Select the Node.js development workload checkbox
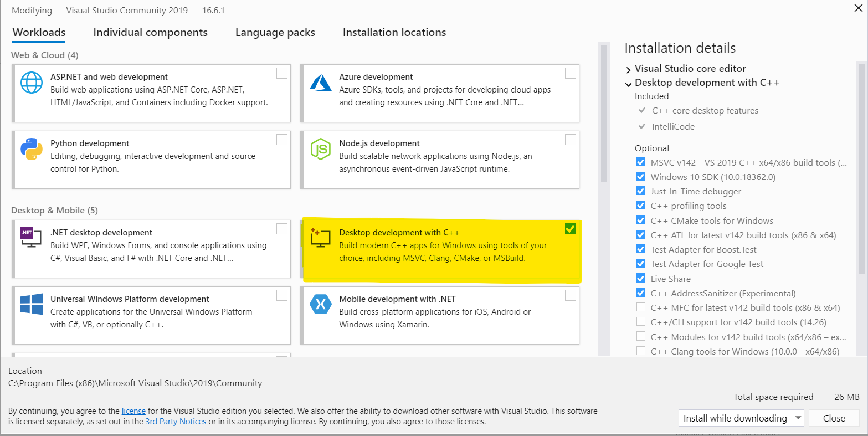Screen dimensions: 868x436 point(571,140)
